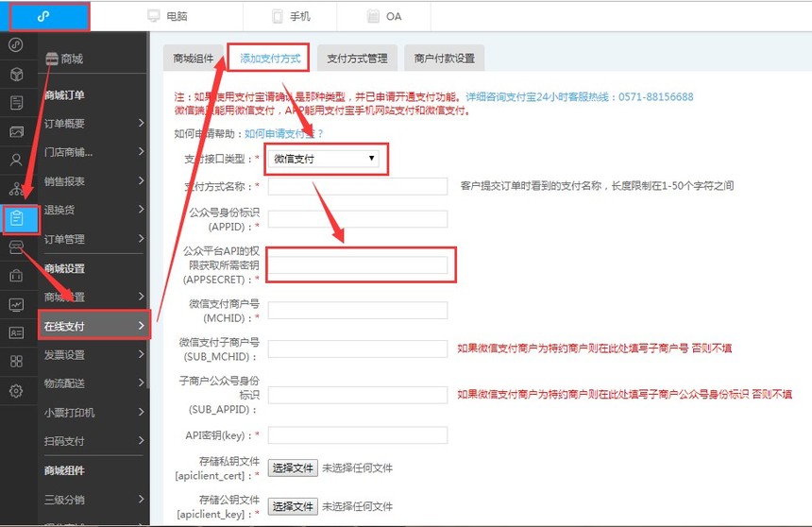
Task: Open the cube icon in left sidebar
Action: click(16, 74)
